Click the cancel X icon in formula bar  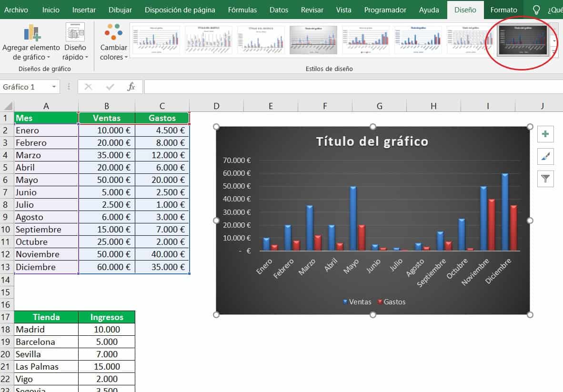click(88, 87)
